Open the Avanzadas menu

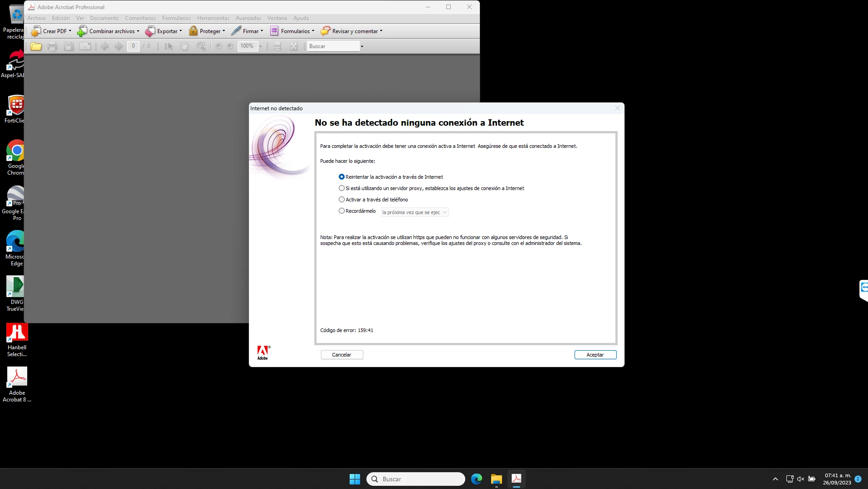coord(248,18)
